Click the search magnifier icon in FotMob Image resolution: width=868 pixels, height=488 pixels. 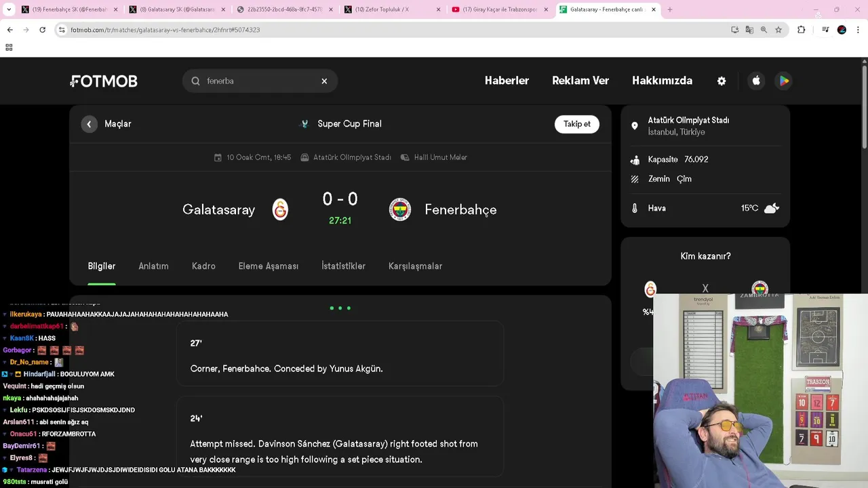[195, 81]
